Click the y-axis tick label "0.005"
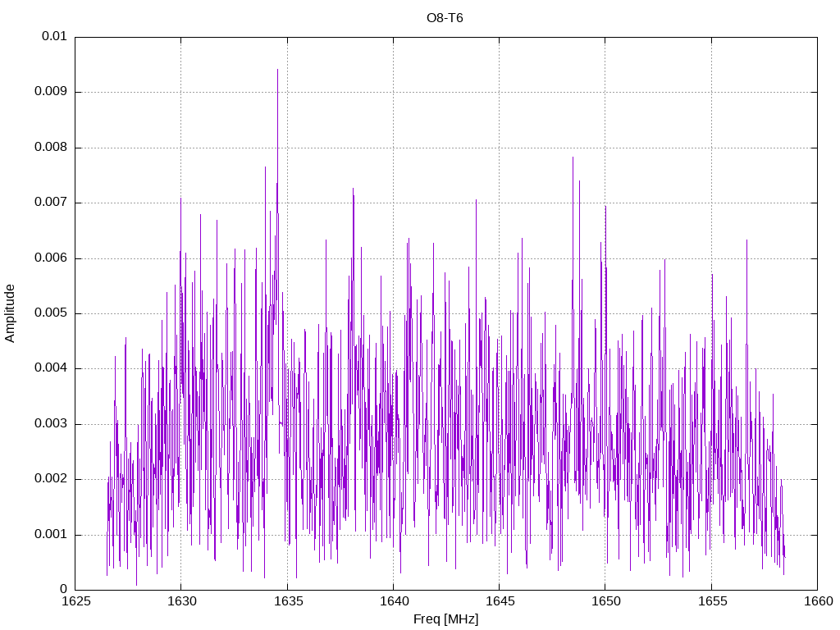 click(51, 313)
